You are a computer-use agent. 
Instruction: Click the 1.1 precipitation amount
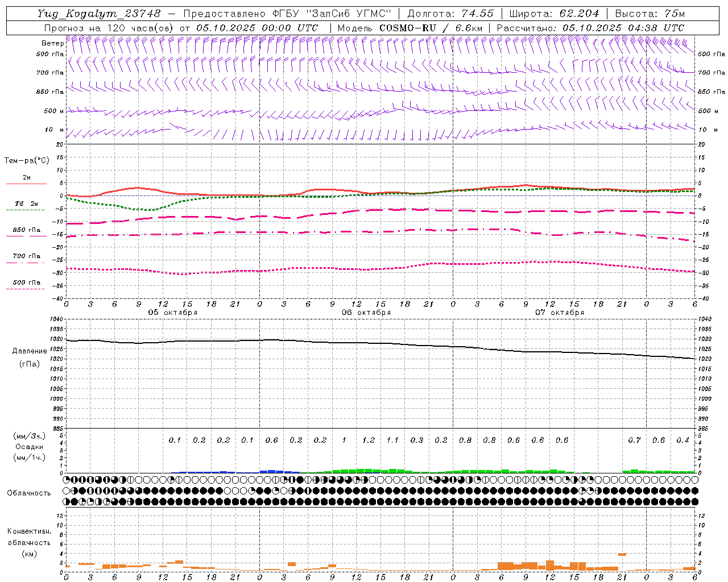(392, 440)
